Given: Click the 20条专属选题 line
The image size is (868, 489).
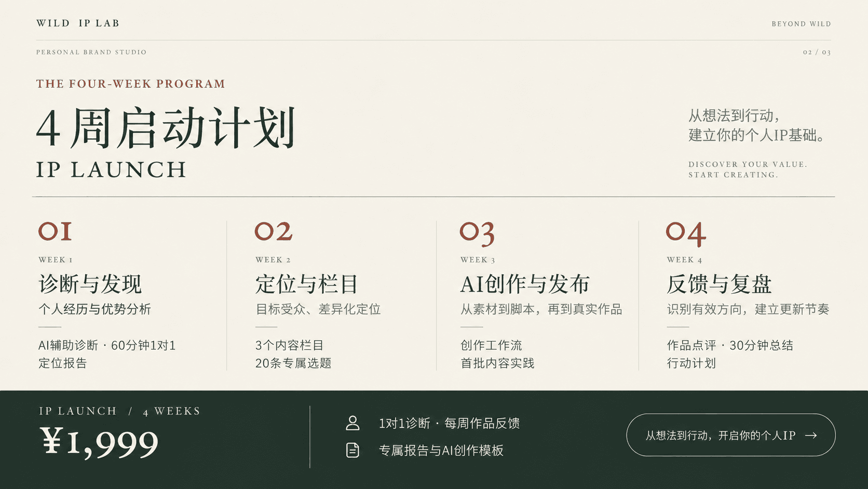Looking at the screenshot, I should pyautogui.click(x=293, y=363).
